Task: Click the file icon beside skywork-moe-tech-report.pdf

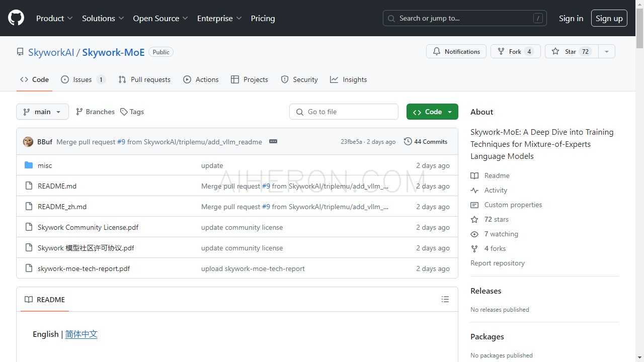Action: click(x=29, y=268)
